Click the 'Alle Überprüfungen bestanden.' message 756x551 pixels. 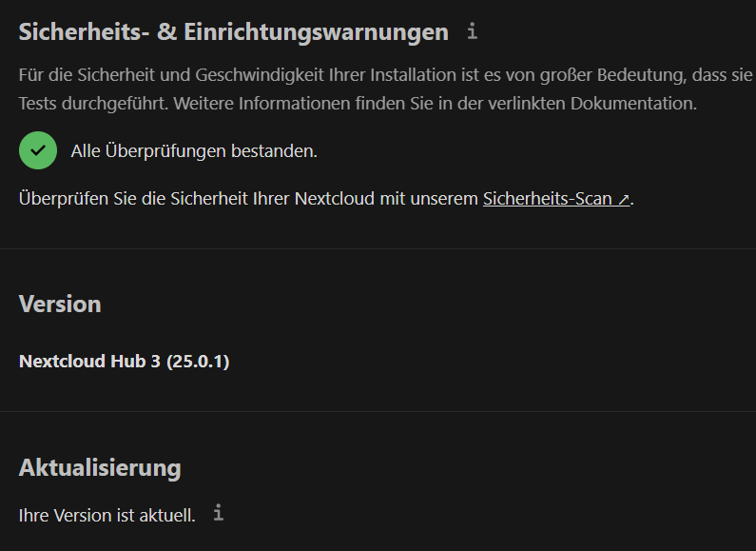[194, 151]
